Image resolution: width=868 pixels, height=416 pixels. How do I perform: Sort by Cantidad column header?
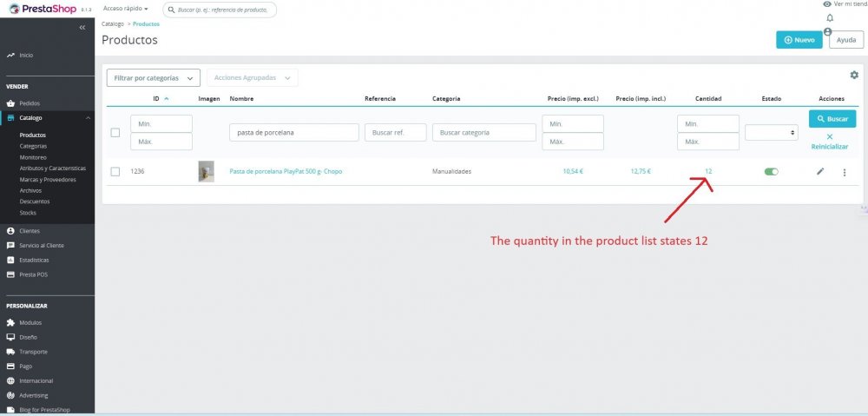708,99
